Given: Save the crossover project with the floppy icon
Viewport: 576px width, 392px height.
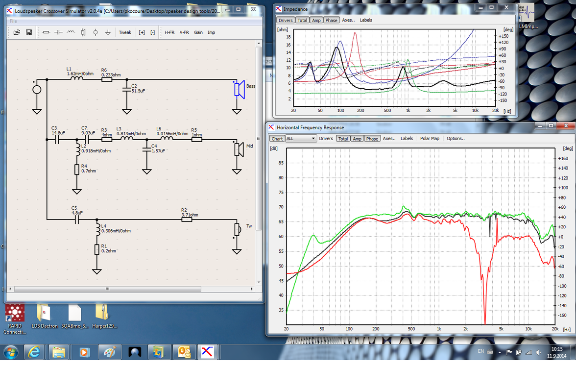Looking at the screenshot, I should (x=28, y=32).
